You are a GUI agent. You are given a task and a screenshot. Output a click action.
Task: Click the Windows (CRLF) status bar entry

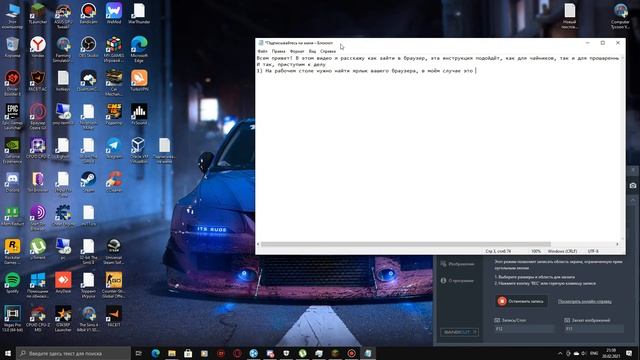point(562,251)
